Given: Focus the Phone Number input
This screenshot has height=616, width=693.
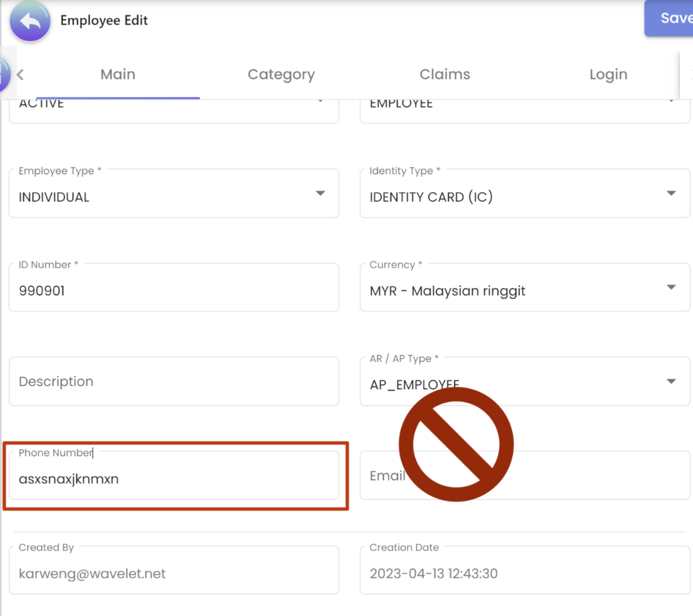Looking at the screenshot, I should pyautogui.click(x=174, y=479).
